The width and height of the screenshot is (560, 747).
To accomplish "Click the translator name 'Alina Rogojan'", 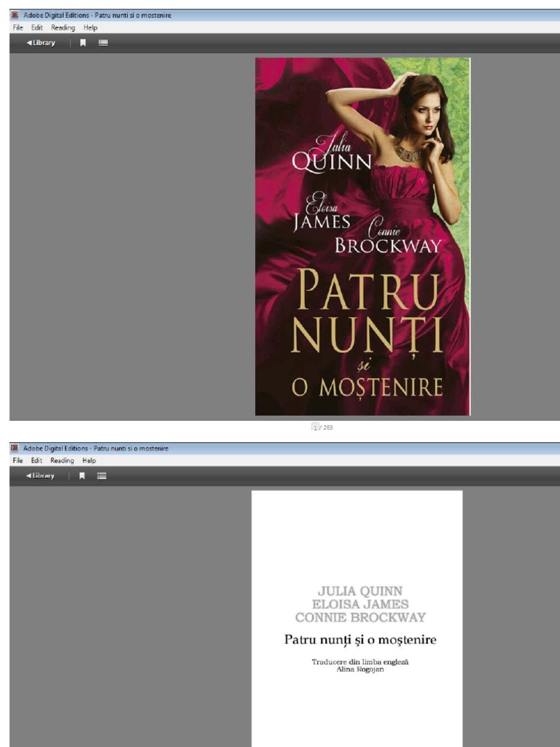I will pyautogui.click(x=360, y=670).
